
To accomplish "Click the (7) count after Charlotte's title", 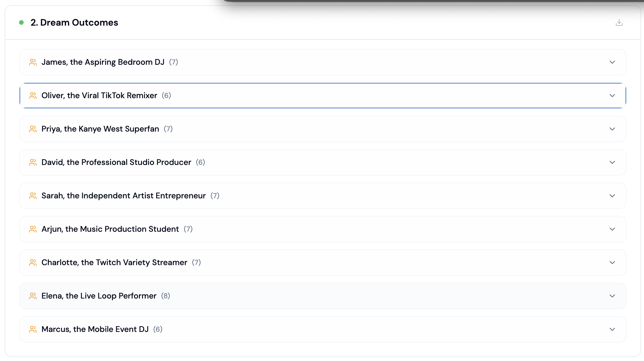I will tap(196, 263).
